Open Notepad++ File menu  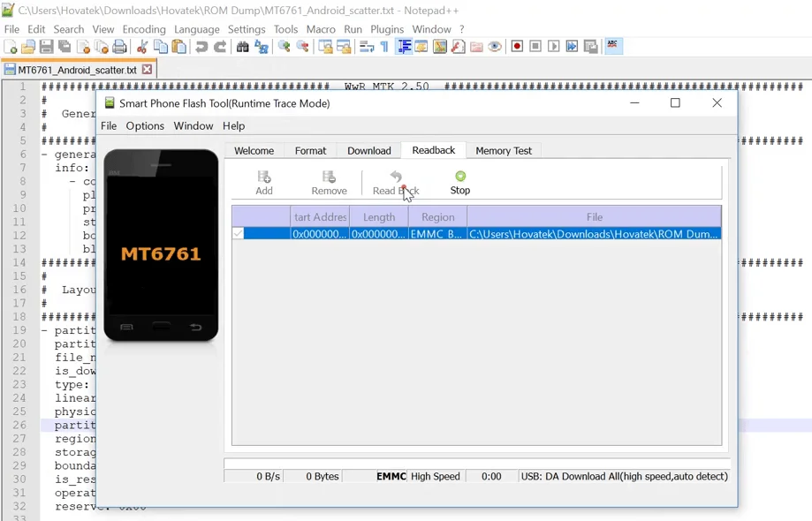(11, 29)
